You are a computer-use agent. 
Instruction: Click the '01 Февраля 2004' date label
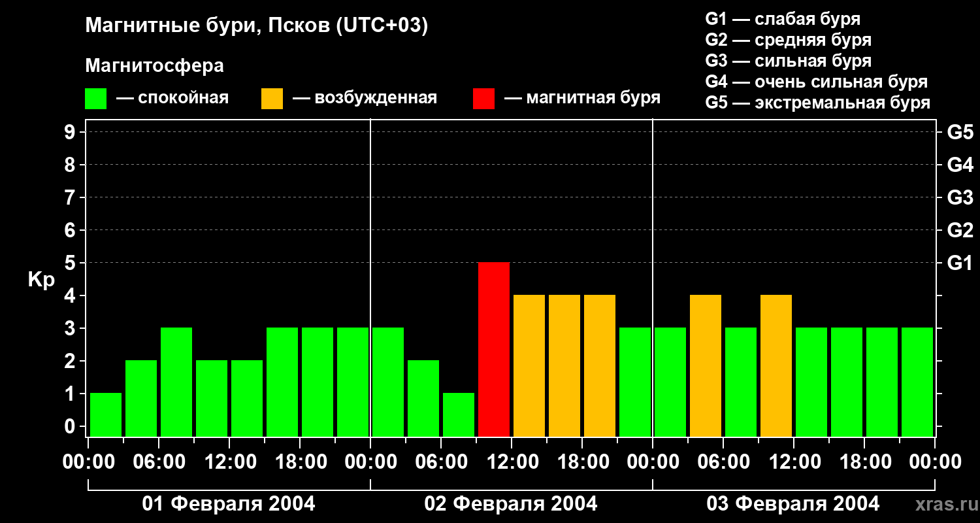[229, 504]
